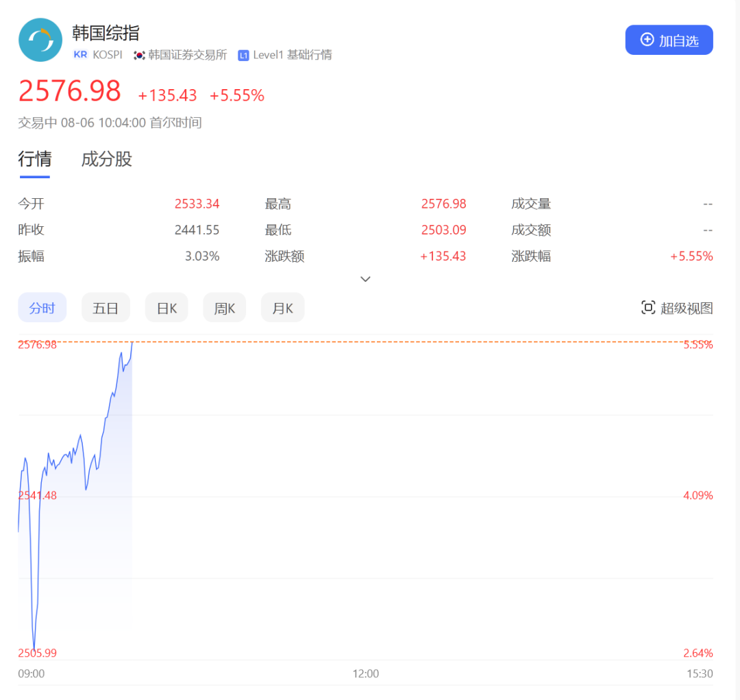This screenshot has height=700, width=740.
Task: Click the 今开 value 2533.34
Action: (x=197, y=204)
